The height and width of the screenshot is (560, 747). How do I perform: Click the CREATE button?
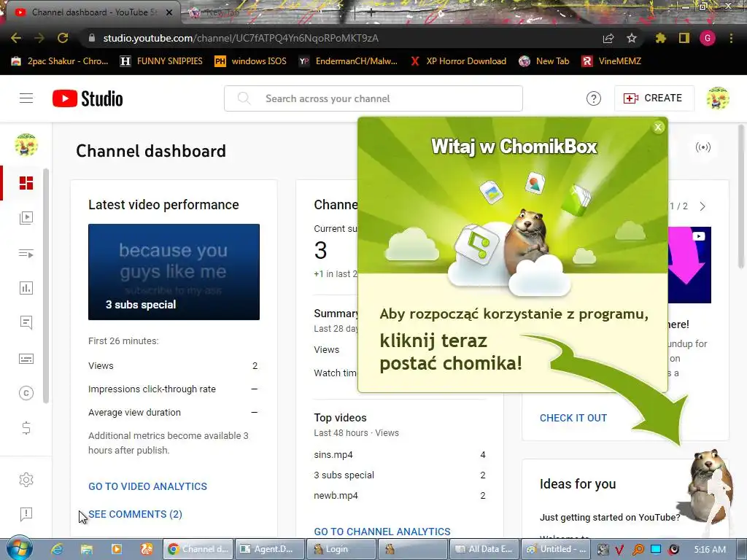click(x=654, y=98)
